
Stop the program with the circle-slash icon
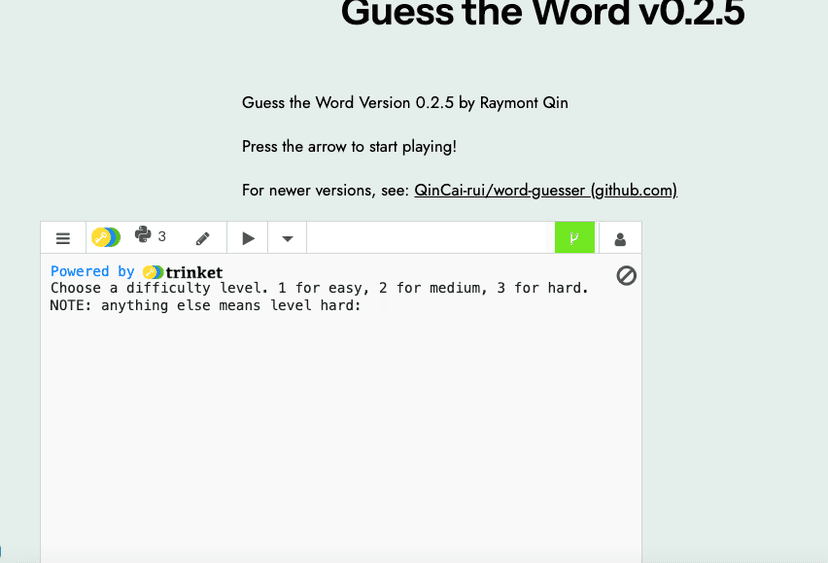click(x=626, y=275)
